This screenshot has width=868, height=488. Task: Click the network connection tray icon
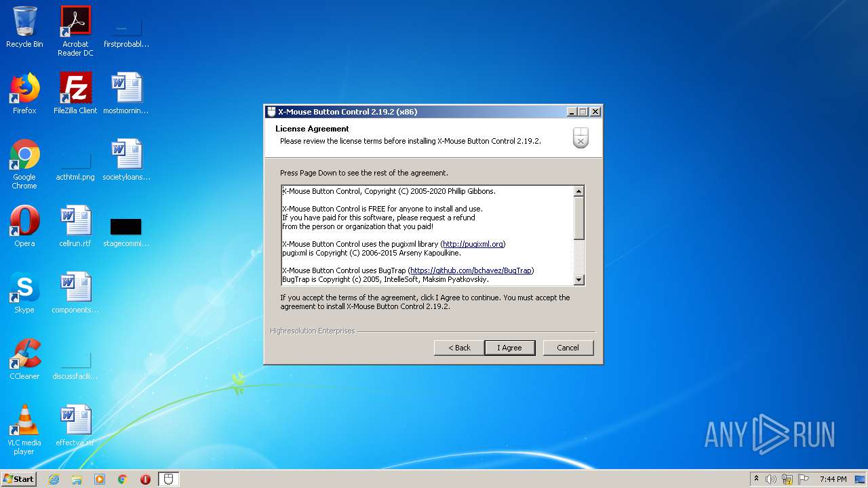[x=787, y=479]
